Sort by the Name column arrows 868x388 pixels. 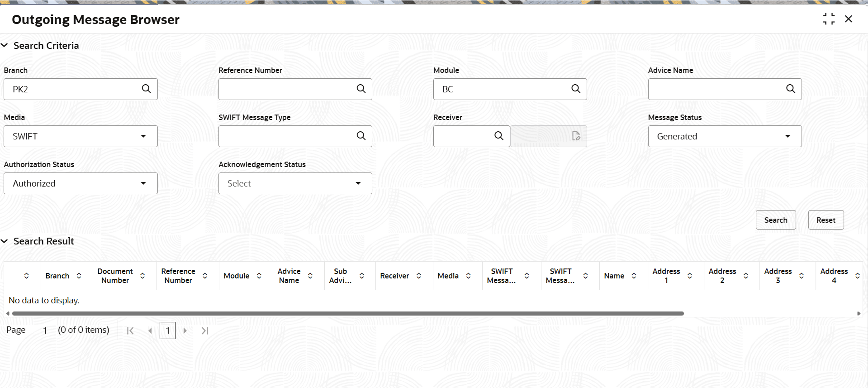[634, 276]
